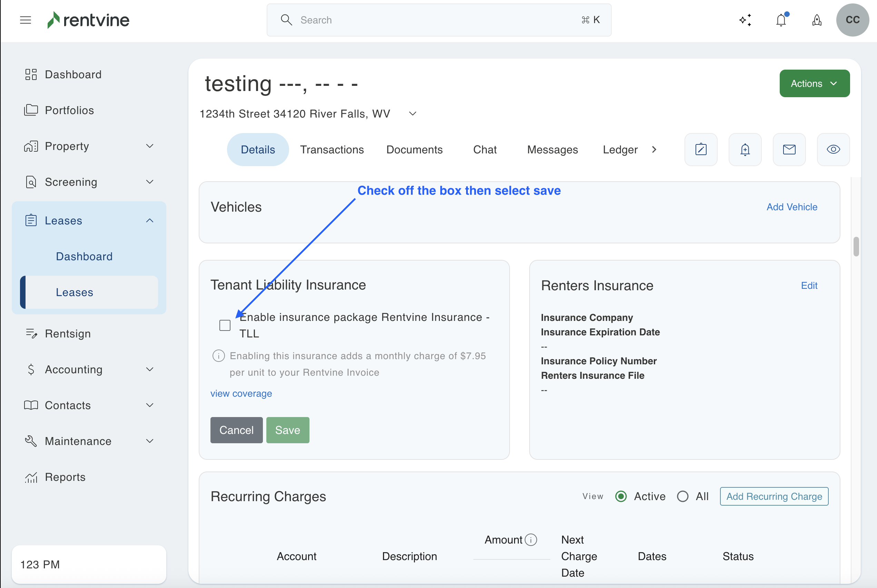Enable Rentvine Insurance TLL package checkbox

[x=225, y=325]
